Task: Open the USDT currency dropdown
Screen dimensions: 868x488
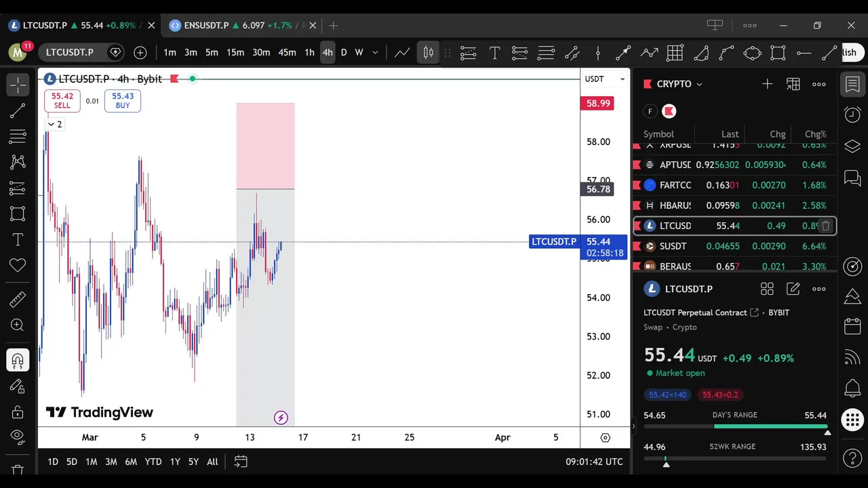Action: coord(605,79)
